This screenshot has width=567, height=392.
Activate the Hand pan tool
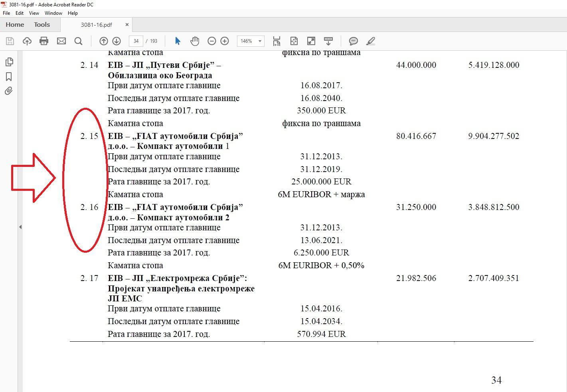(x=195, y=41)
